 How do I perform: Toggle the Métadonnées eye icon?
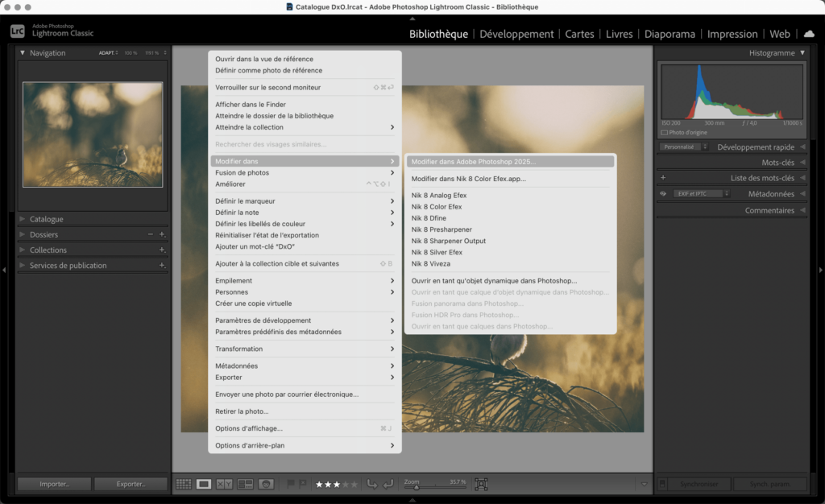coord(663,193)
